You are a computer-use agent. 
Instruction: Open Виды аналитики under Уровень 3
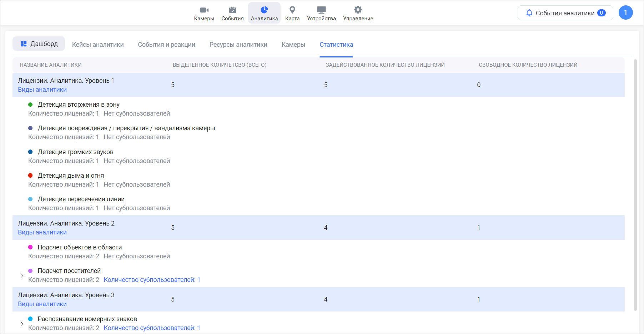[x=42, y=304]
